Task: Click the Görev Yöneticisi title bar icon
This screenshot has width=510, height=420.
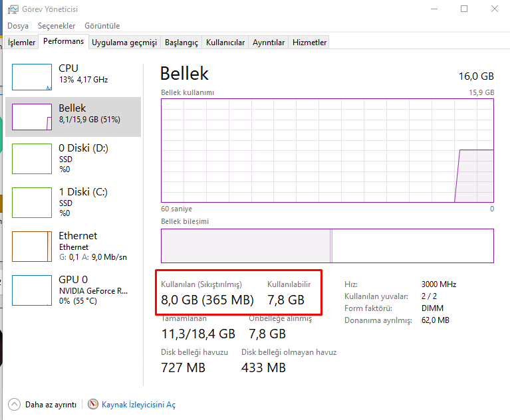Action: pyautogui.click(x=13, y=9)
